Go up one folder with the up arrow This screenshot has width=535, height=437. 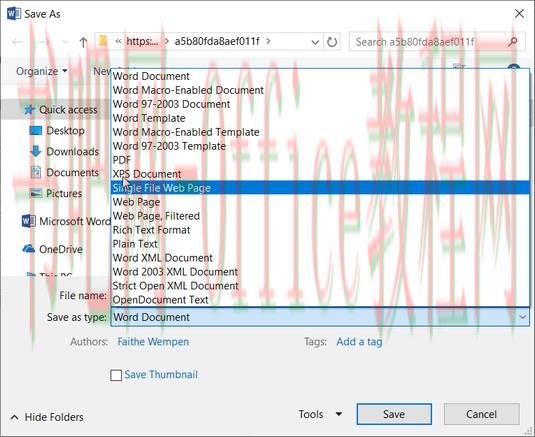83,42
